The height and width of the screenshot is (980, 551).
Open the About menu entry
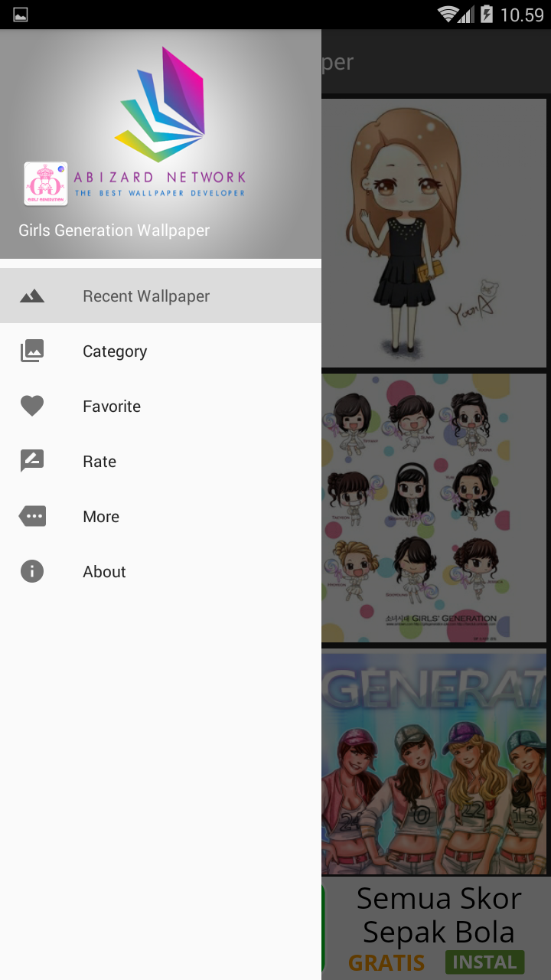tap(161, 571)
